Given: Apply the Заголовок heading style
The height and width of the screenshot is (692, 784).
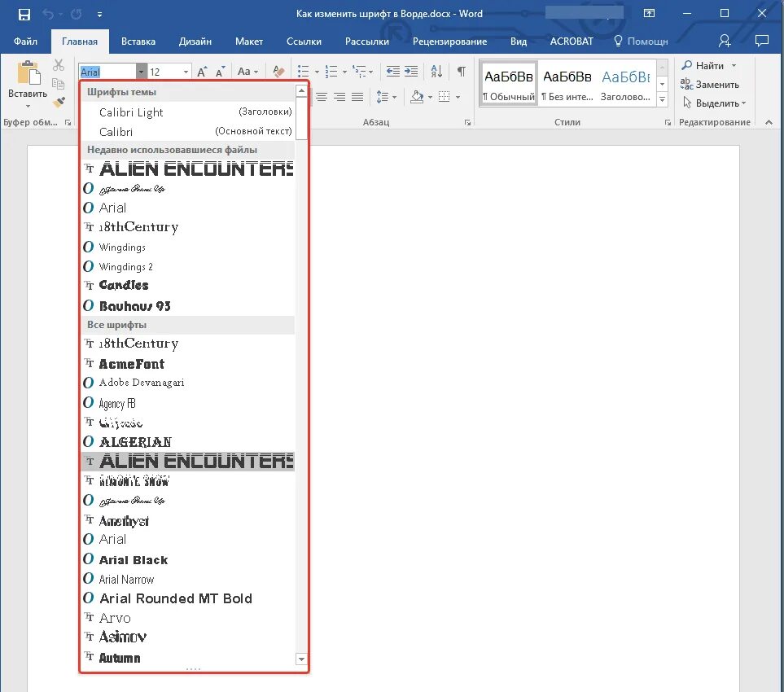Looking at the screenshot, I should tap(625, 84).
